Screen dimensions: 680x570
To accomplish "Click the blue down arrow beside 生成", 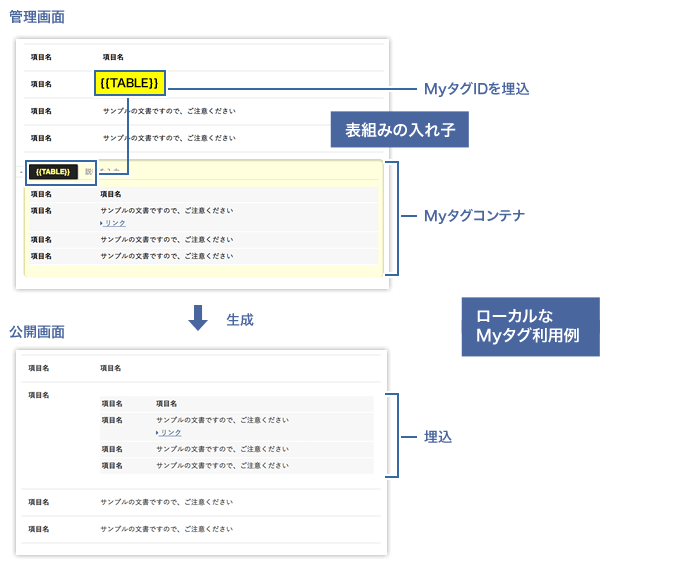I will pos(198,318).
